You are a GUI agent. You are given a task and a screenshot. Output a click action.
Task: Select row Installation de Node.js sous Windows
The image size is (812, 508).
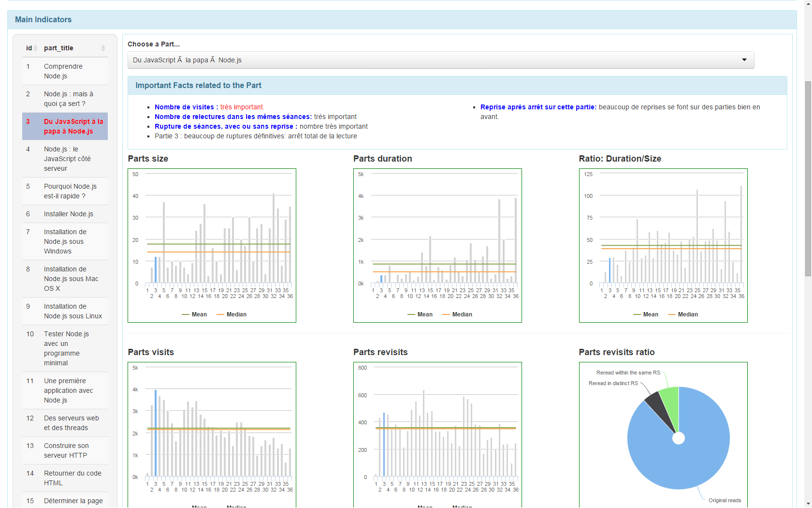coord(65,241)
